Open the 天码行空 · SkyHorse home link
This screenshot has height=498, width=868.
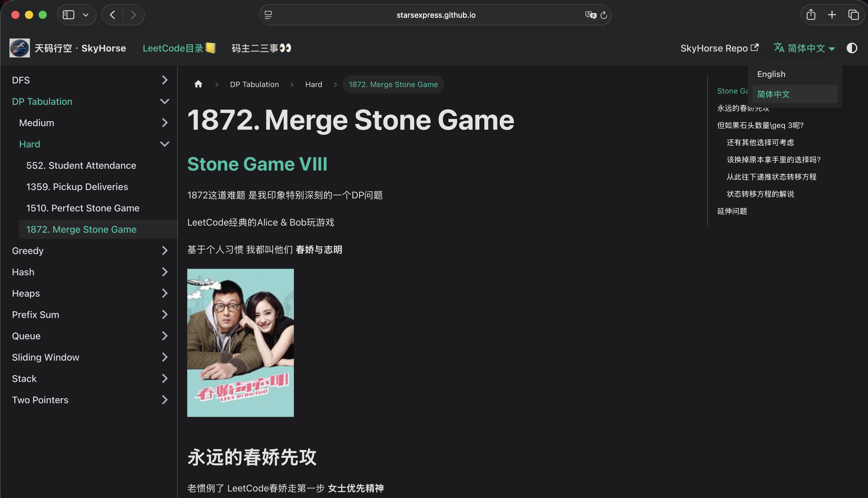click(80, 48)
